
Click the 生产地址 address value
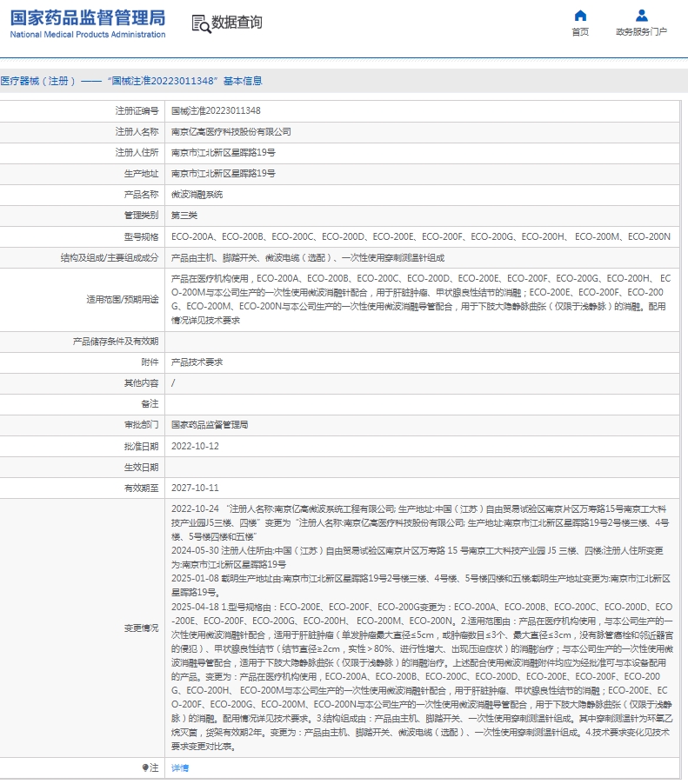224,174
